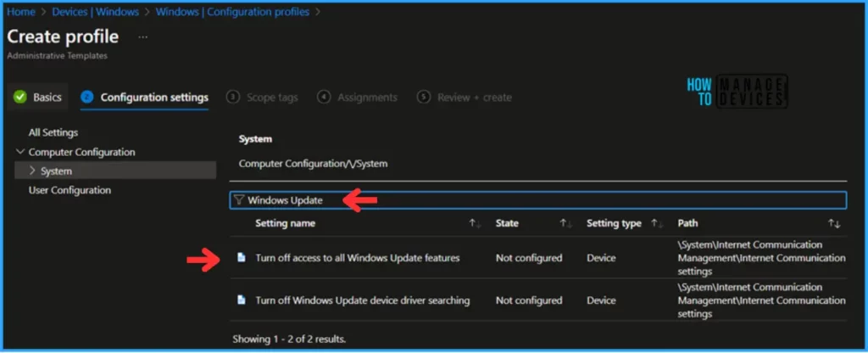Sort by Setting type column arrows
Image resolution: width=868 pixels, height=353 pixels.
click(657, 223)
